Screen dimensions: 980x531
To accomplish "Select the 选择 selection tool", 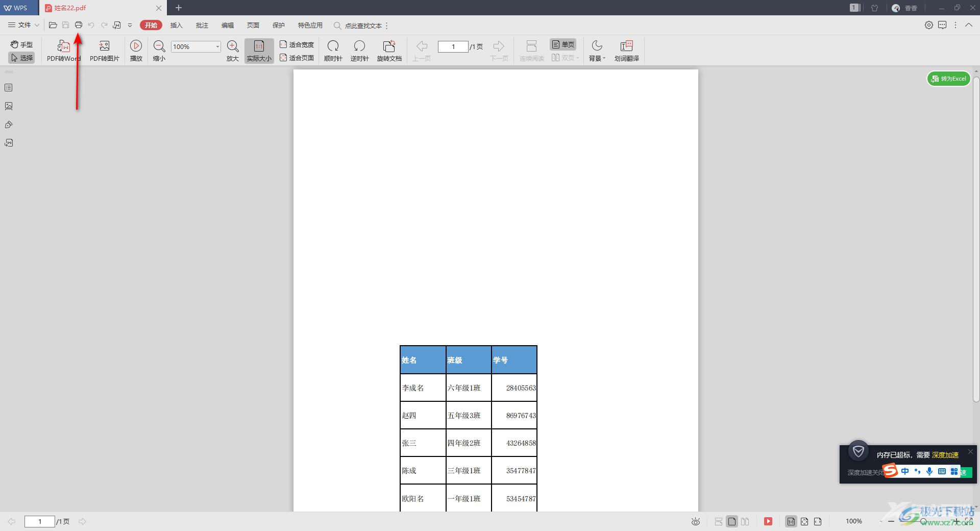I will tap(21, 58).
